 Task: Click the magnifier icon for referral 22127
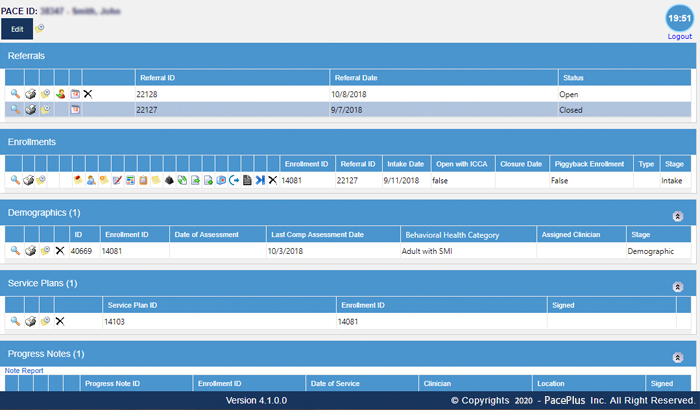pos(15,109)
